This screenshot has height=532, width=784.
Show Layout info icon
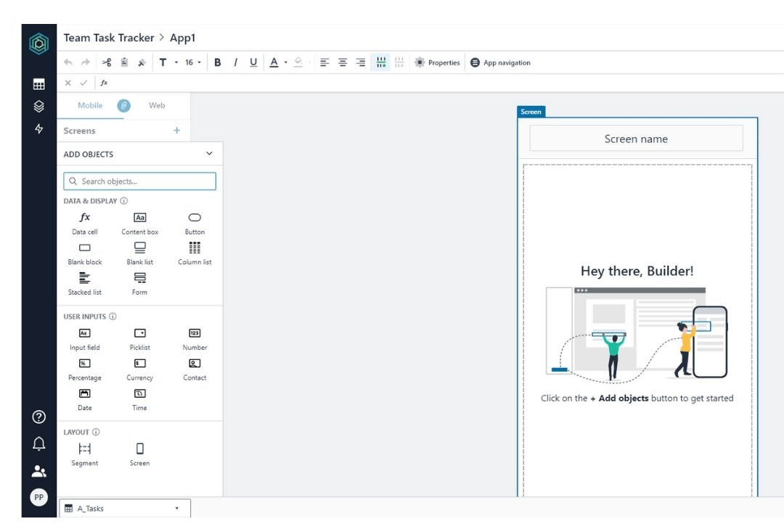point(96,432)
